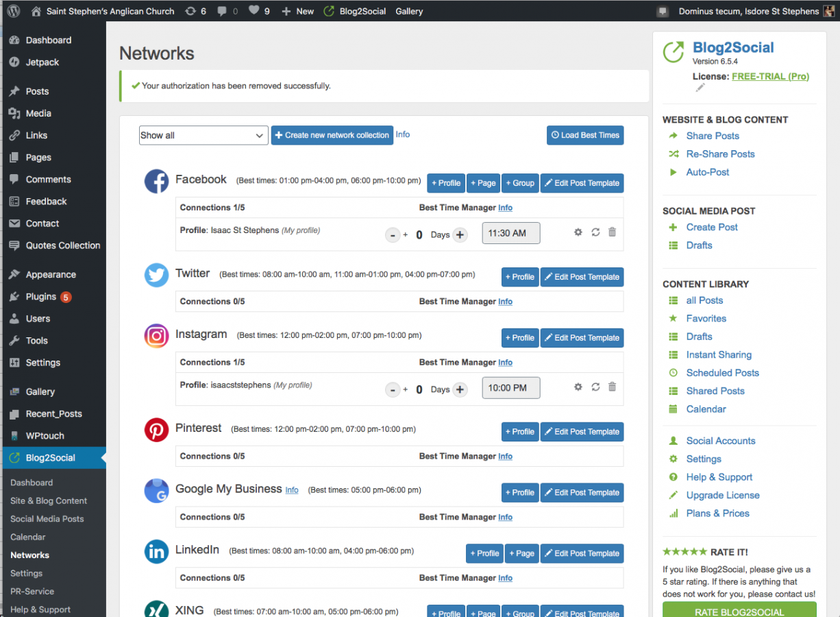Increase Facebook posting delay days
The width and height of the screenshot is (840, 617).
click(x=460, y=235)
